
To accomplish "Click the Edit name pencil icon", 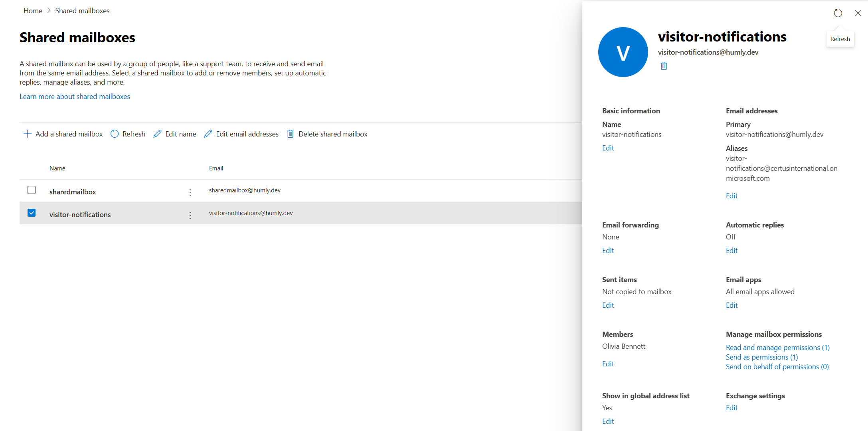I will [158, 134].
